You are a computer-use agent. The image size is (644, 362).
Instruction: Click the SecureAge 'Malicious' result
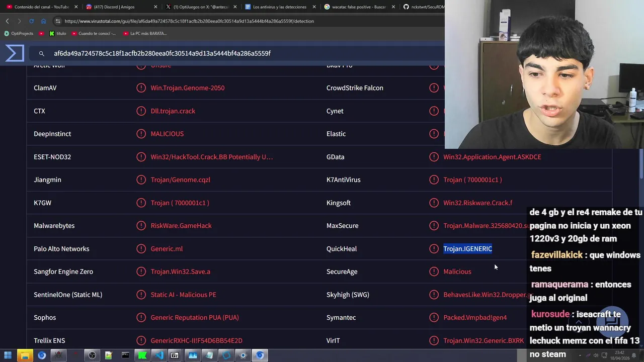pos(457,271)
